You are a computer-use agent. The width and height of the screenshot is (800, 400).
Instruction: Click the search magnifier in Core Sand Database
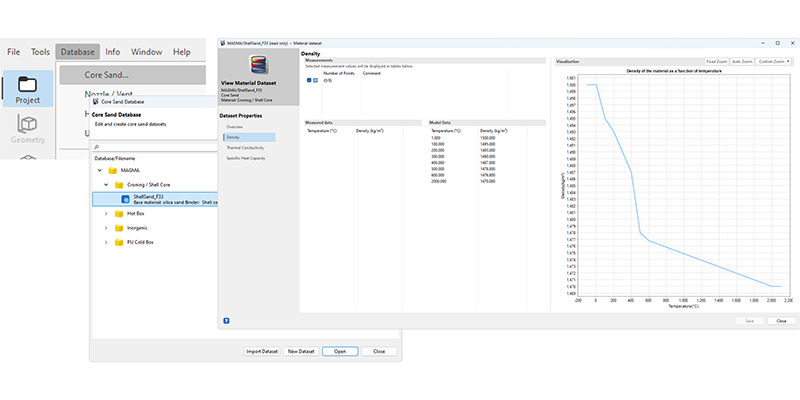[x=97, y=147]
